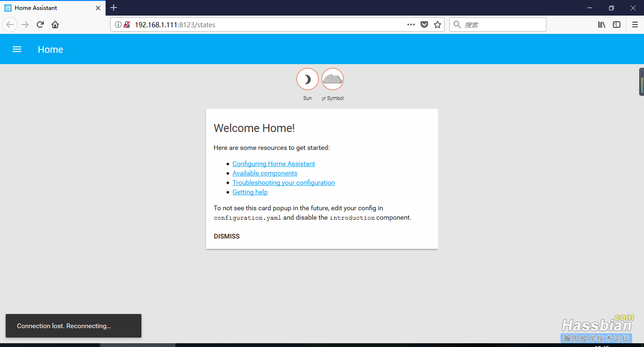
Task: Close the Home Assistant tab
Action: (x=98, y=8)
